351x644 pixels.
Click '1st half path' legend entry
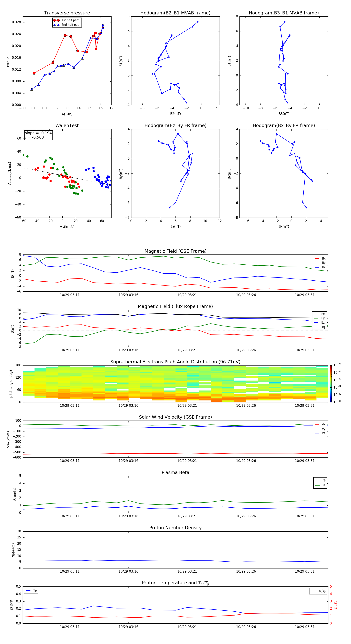[67, 20]
